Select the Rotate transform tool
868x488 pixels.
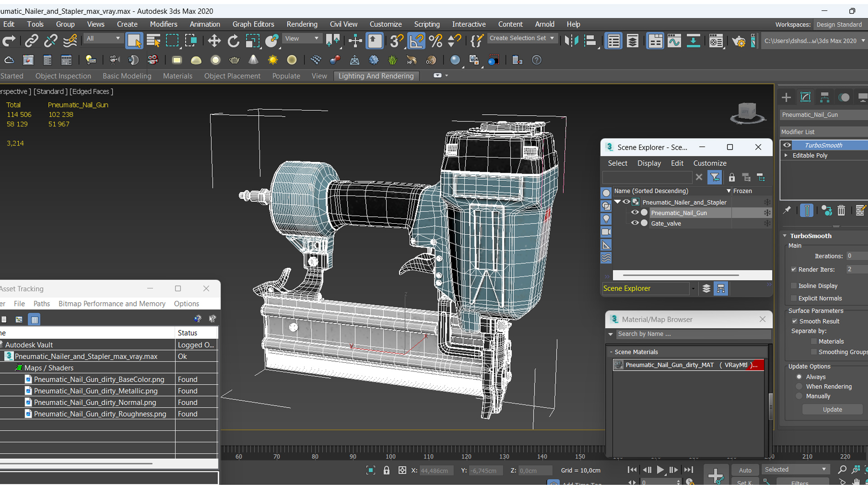pyautogui.click(x=234, y=41)
